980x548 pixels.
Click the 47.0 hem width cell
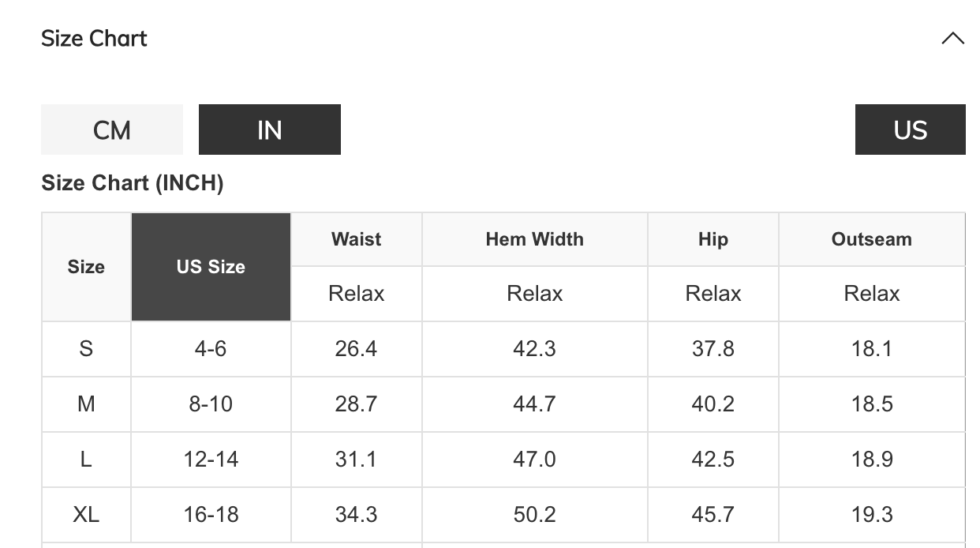534,460
